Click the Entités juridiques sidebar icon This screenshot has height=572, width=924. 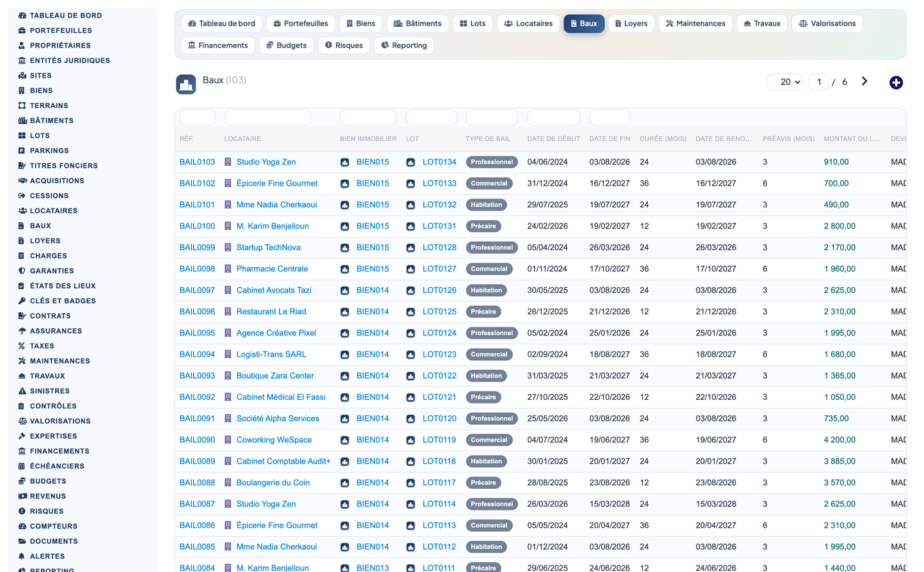[x=22, y=60]
